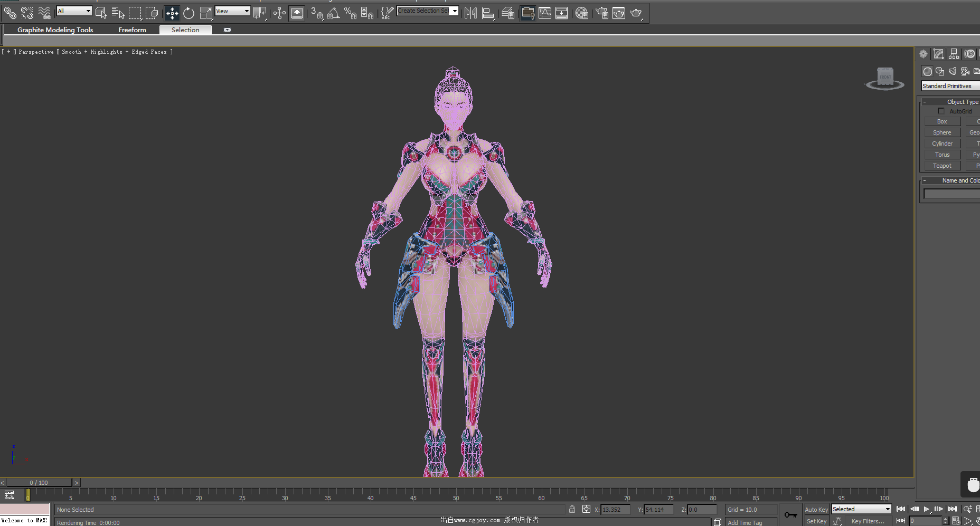Step the time slider forward with right arrow
The height and width of the screenshot is (526, 980).
(77, 483)
